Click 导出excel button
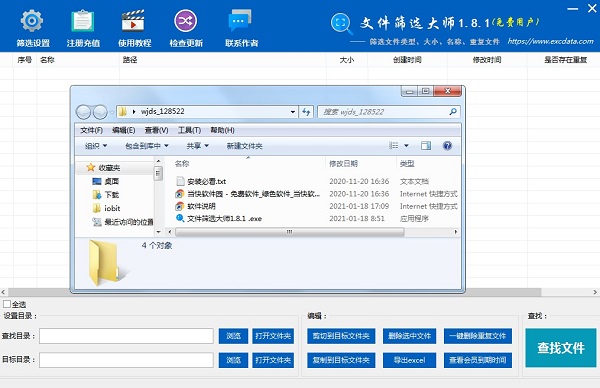 coord(409,360)
